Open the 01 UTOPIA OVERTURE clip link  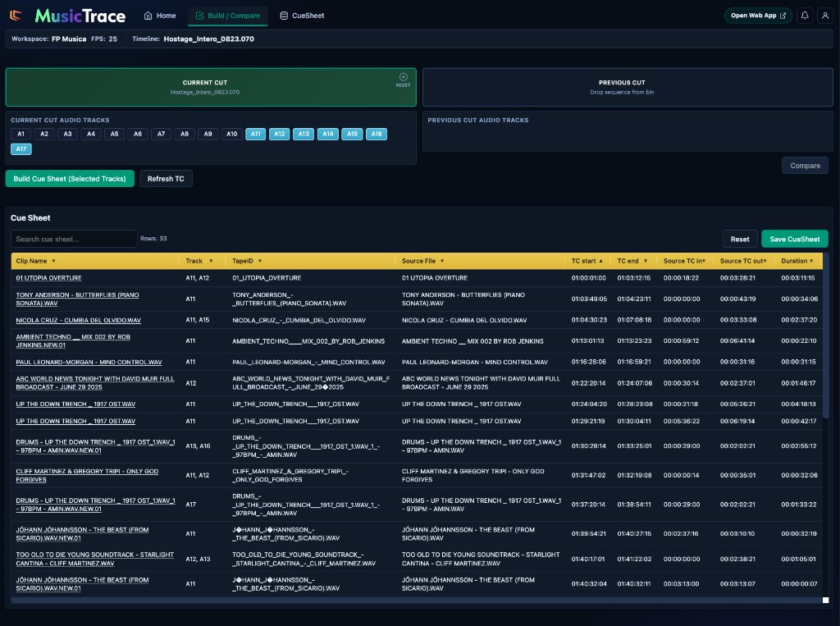pos(48,278)
